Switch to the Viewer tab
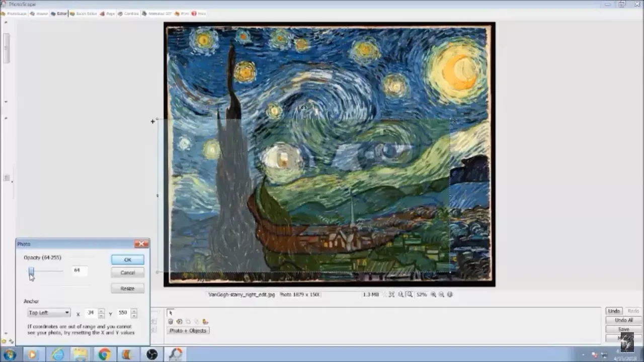Viewport: 644px width, 362px height. [39, 14]
